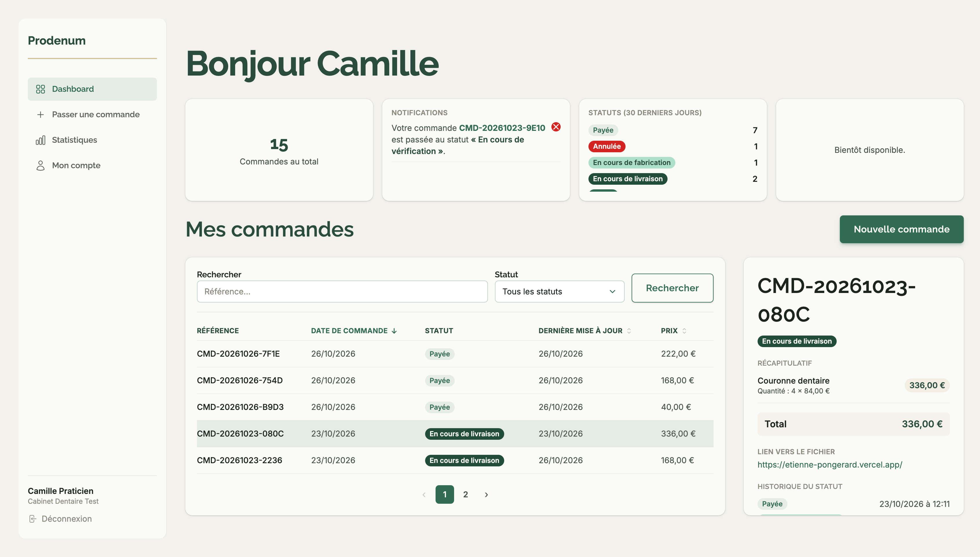980x557 pixels.
Task: Click the Déconnexion logout icon
Action: coord(33,519)
